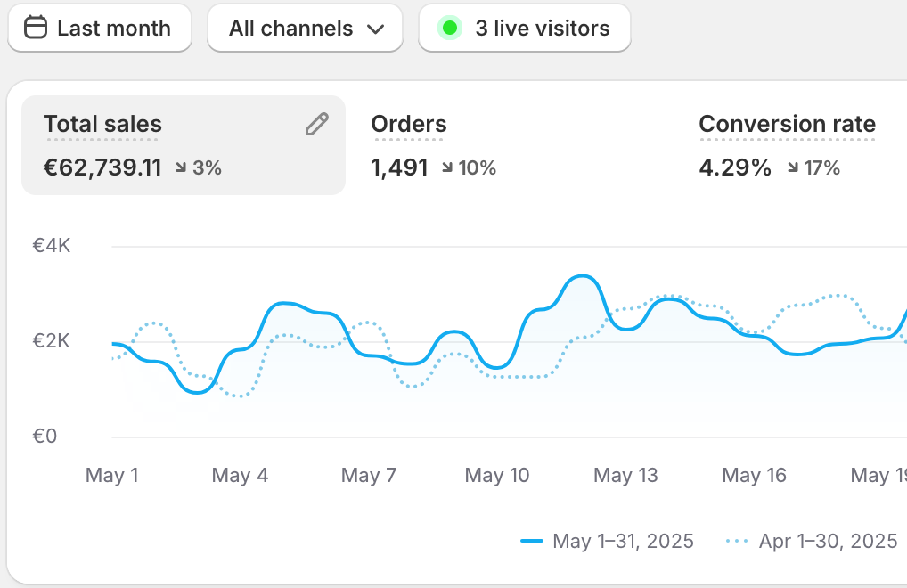
Task: Select the Total sales metric heading
Action: click(x=102, y=125)
